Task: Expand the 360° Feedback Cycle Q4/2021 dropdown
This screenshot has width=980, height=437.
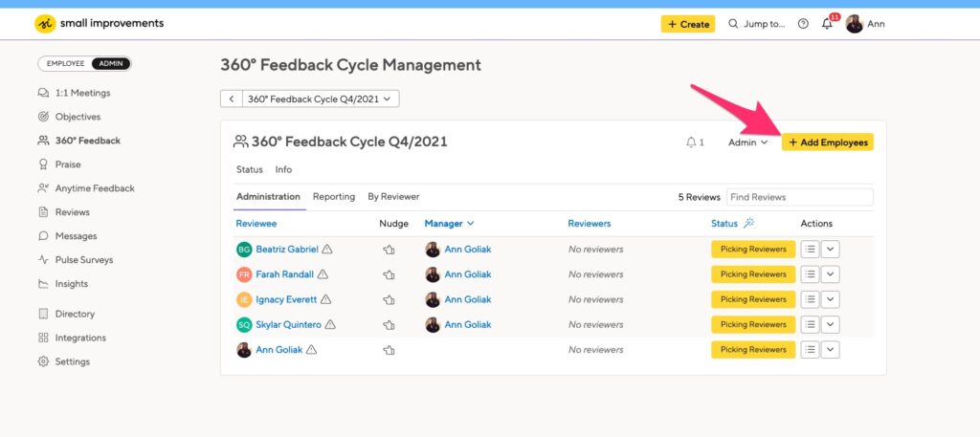Action: (321, 98)
